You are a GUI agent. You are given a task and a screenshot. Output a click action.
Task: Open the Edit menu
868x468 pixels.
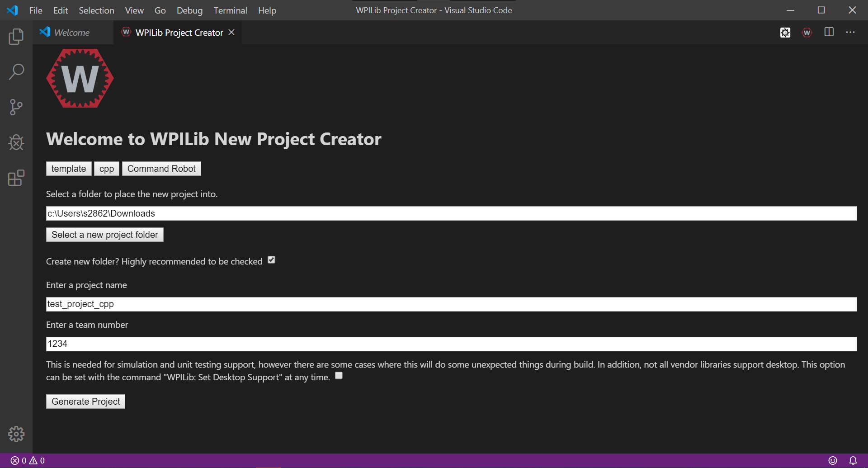[61, 10]
